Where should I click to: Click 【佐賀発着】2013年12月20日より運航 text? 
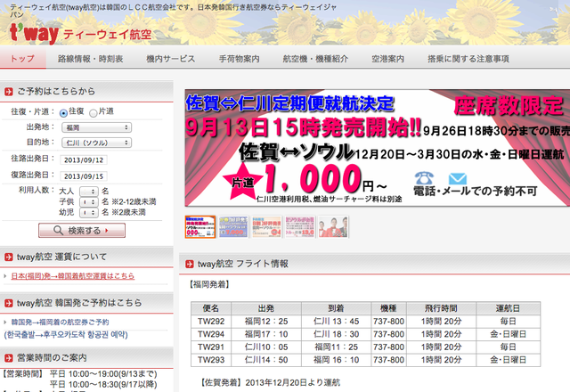pos(271,382)
